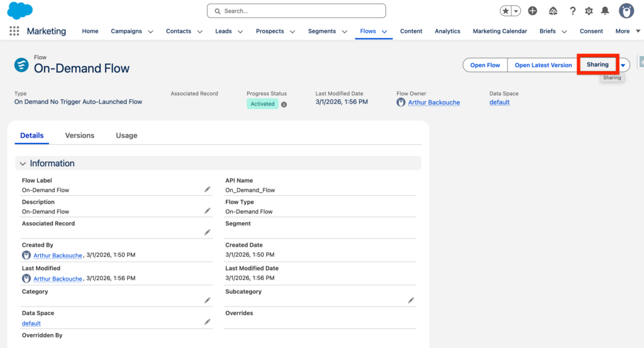
Task: Collapse the Information section
Action: [23, 164]
